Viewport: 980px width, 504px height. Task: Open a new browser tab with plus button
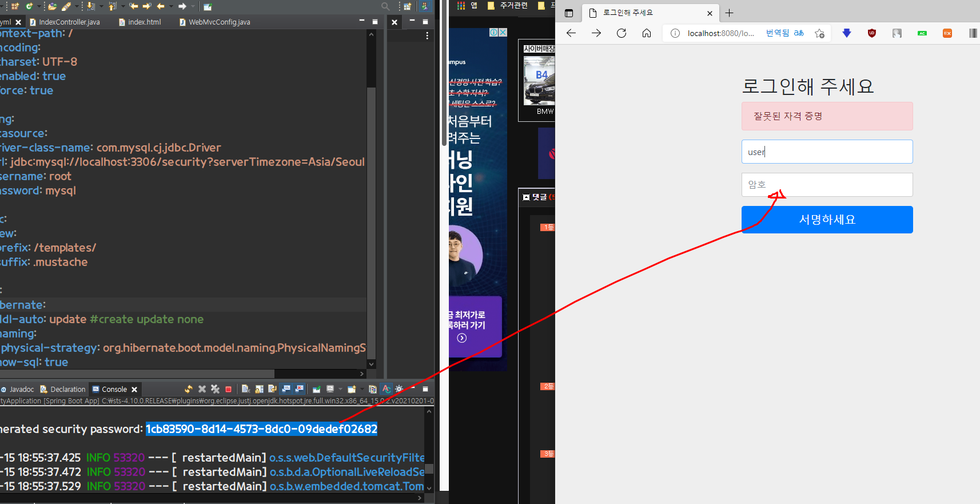tap(729, 13)
